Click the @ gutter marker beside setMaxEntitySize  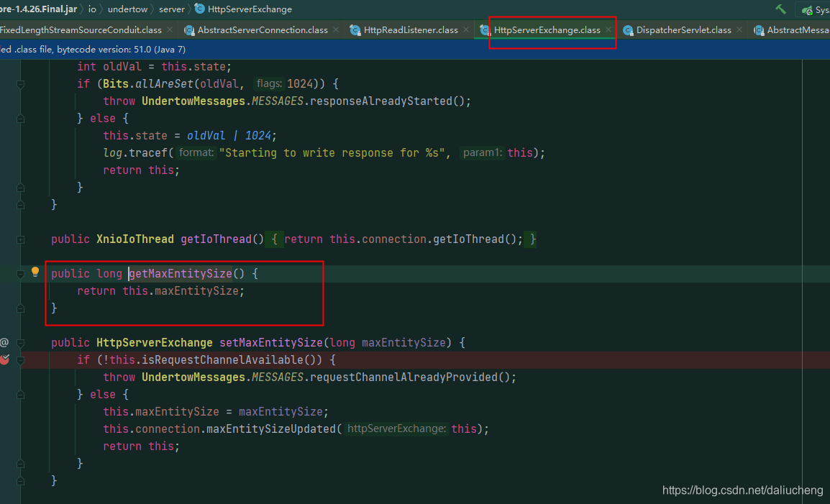(4, 342)
